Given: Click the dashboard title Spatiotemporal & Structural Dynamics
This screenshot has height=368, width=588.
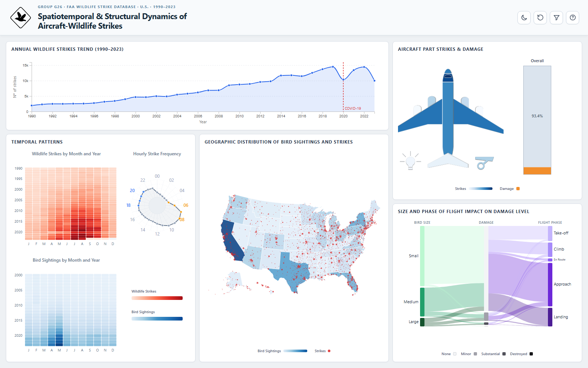Looking at the screenshot, I should click(112, 21).
